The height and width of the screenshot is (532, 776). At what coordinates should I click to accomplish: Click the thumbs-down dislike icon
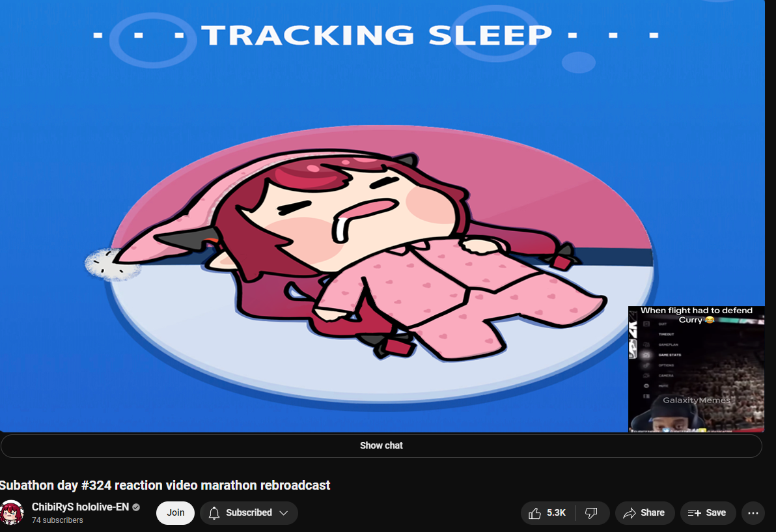tap(591, 513)
